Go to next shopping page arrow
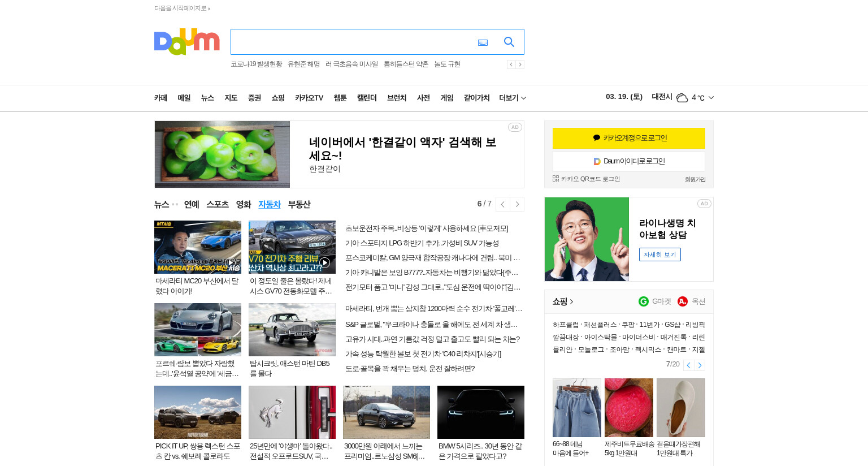 [x=700, y=365]
